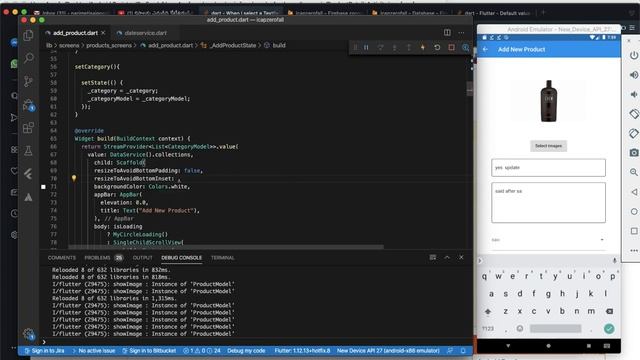Open the Source Control view
The image size is (640, 360).
[x=28, y=81]
